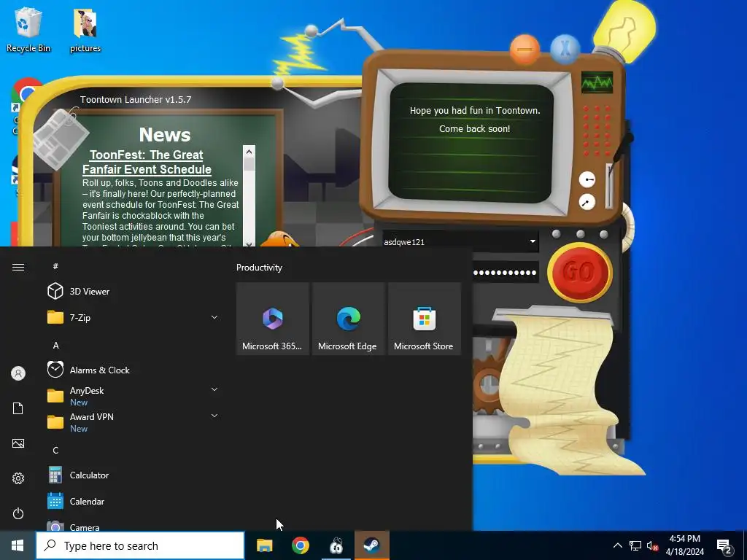Expand the AnyDesk folder
Viewport: 747px width, 560px height.
131,396
